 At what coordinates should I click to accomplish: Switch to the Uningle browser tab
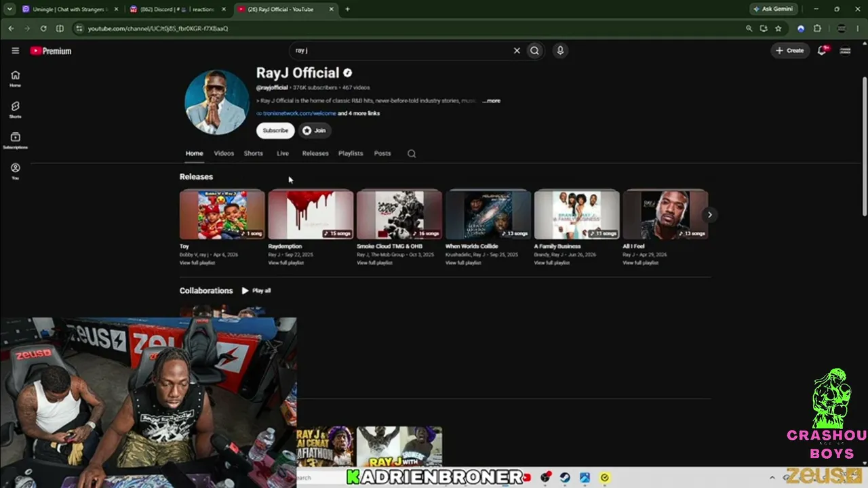[71, 9]
